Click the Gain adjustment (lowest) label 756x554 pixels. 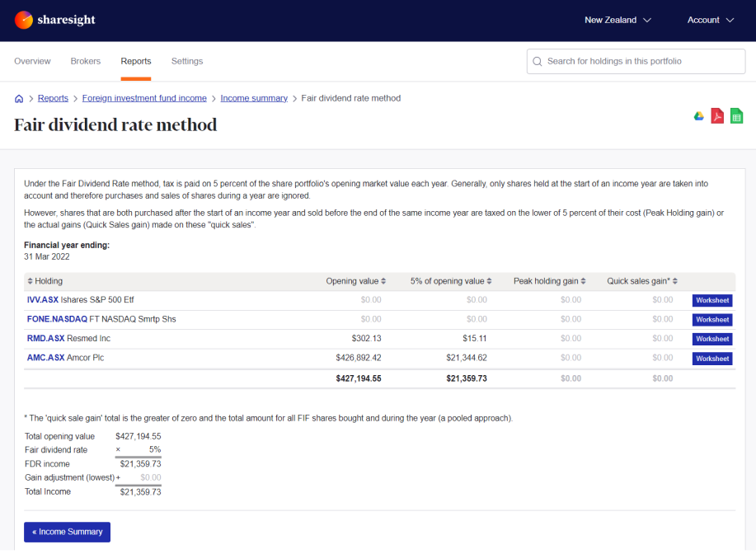[x=69, y=477]
